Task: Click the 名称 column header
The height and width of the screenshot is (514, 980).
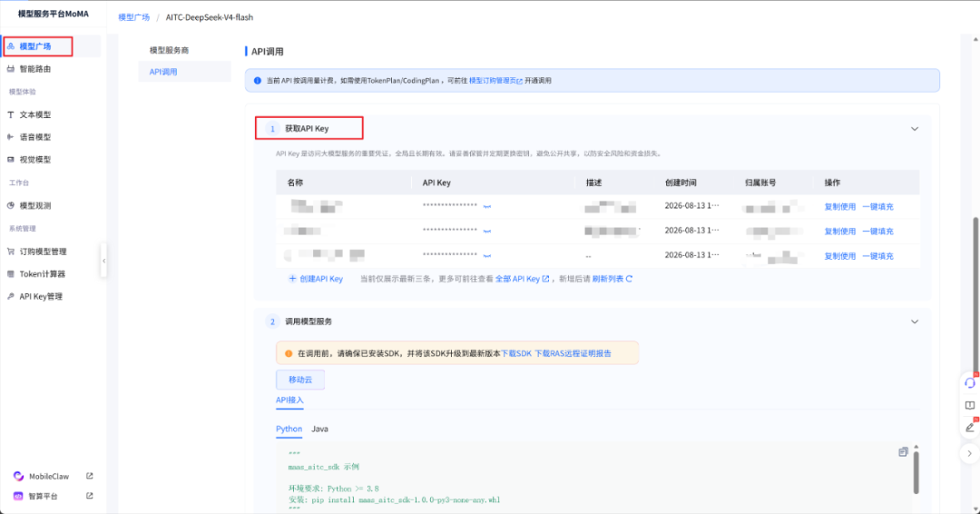Action: [295, 183]
